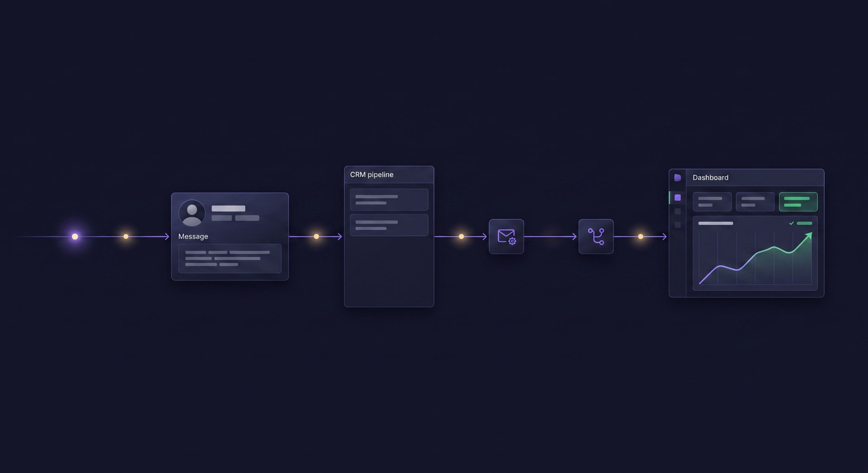868x473 pixels.
Task: Click the Message label
Action: [x=193, y=236]
